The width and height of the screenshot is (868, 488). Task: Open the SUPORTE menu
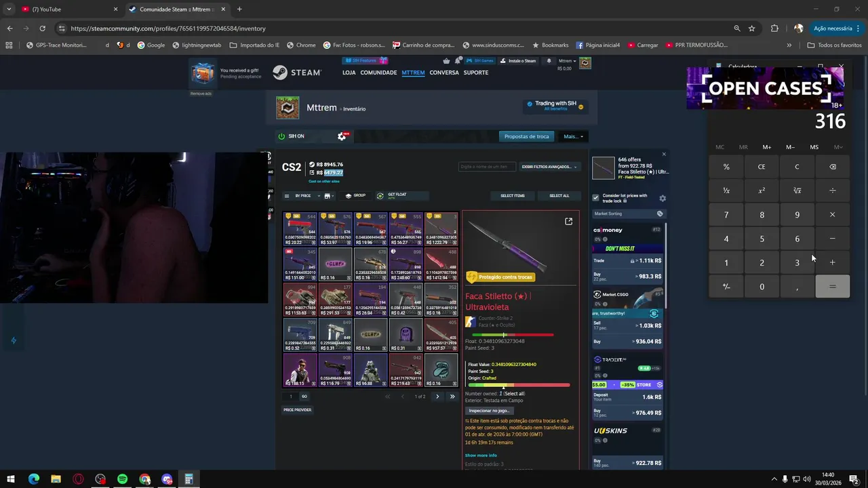pos(476,73)
